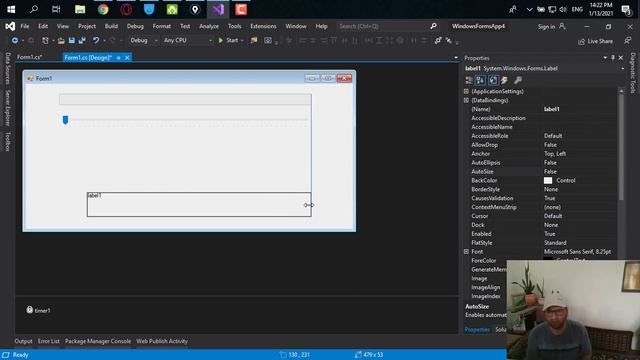Viewport: 640px width, 360px height.
Task: Switch to the Form1.cs code tab
Action: 30,57
